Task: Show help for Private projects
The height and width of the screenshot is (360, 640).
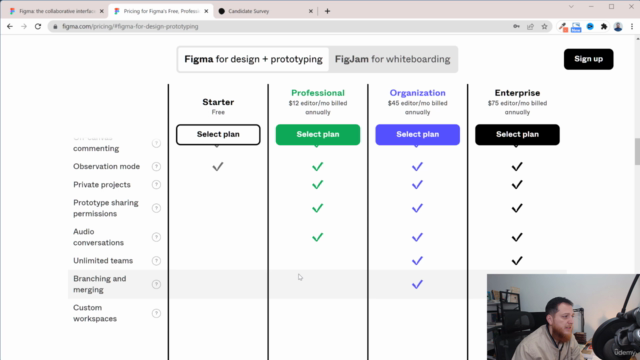Action: [x=156, y=184]
